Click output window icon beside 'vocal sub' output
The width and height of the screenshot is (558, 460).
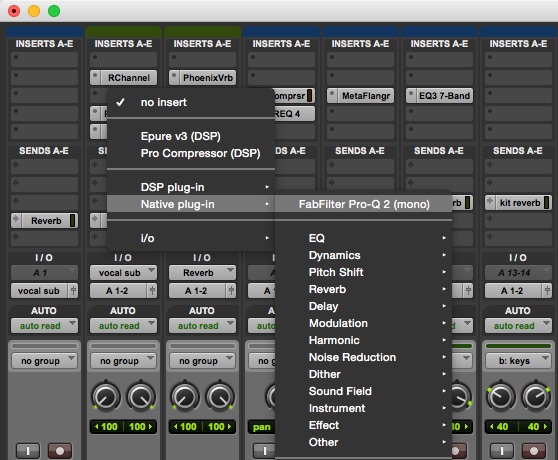(73, 291)
